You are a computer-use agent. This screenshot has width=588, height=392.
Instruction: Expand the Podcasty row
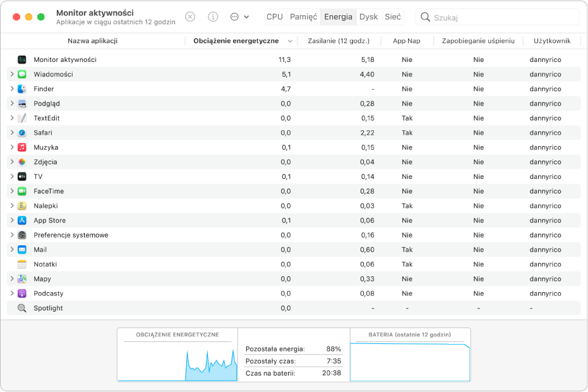[x=12, y=293]
